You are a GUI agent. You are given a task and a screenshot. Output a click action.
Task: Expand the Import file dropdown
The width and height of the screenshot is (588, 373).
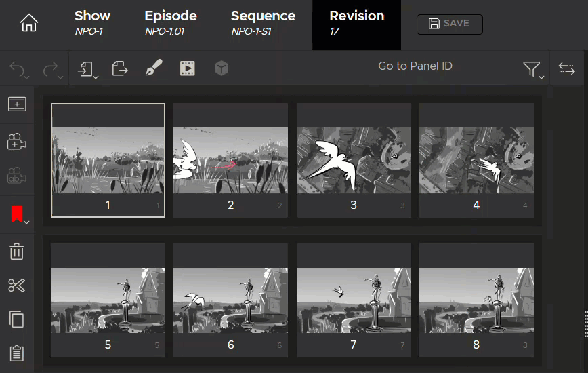point(88,68)
